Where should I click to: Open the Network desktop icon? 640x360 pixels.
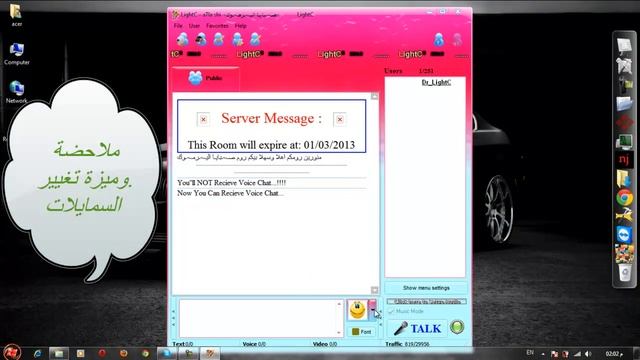point(17,92)
